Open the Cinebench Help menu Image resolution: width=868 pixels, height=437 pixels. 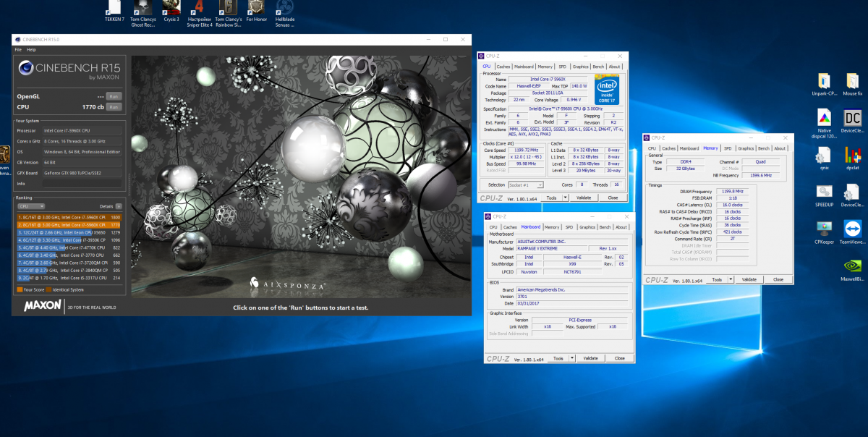[31, 50]
